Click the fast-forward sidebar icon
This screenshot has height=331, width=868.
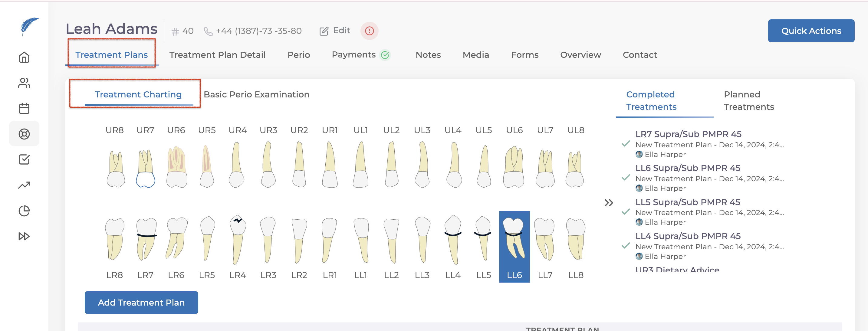point(24,236)
